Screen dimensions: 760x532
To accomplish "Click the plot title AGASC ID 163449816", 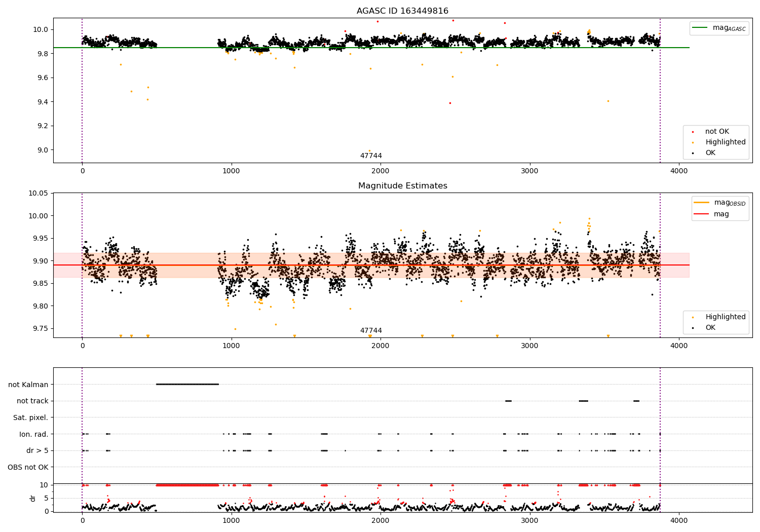I will coord(402,11).
